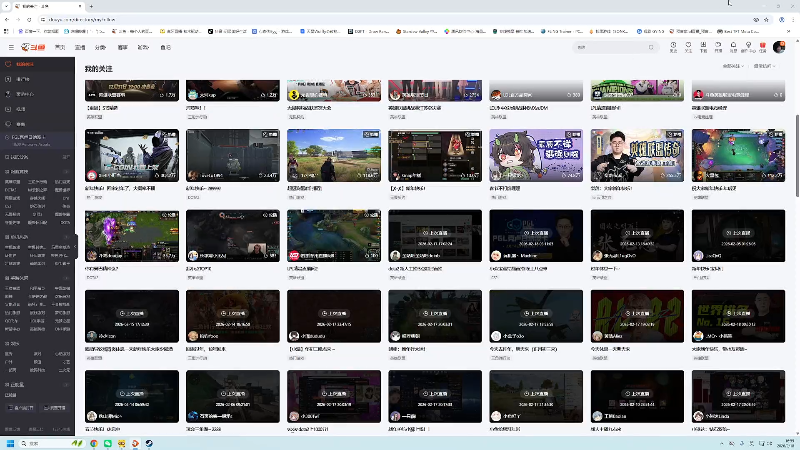The height and width of the screenshot is (450, 800).
Task: Open the rightmost sort dropdown above the stream grid
Action: tap(764, 66)
